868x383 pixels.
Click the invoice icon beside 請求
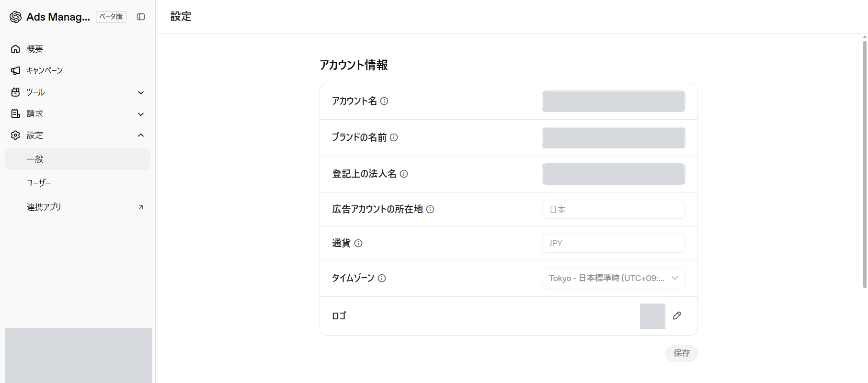pyautogui.click(x=15, y=113)
